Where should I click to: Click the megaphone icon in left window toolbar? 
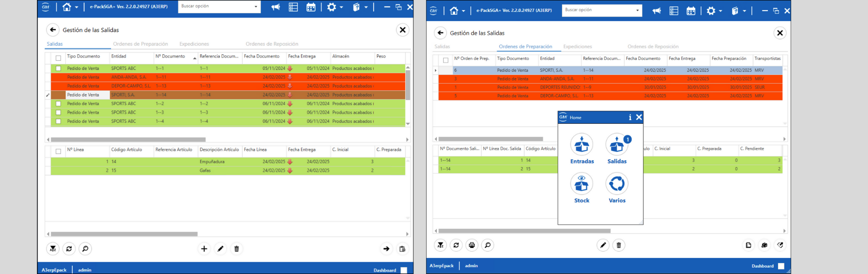[275, 7]
